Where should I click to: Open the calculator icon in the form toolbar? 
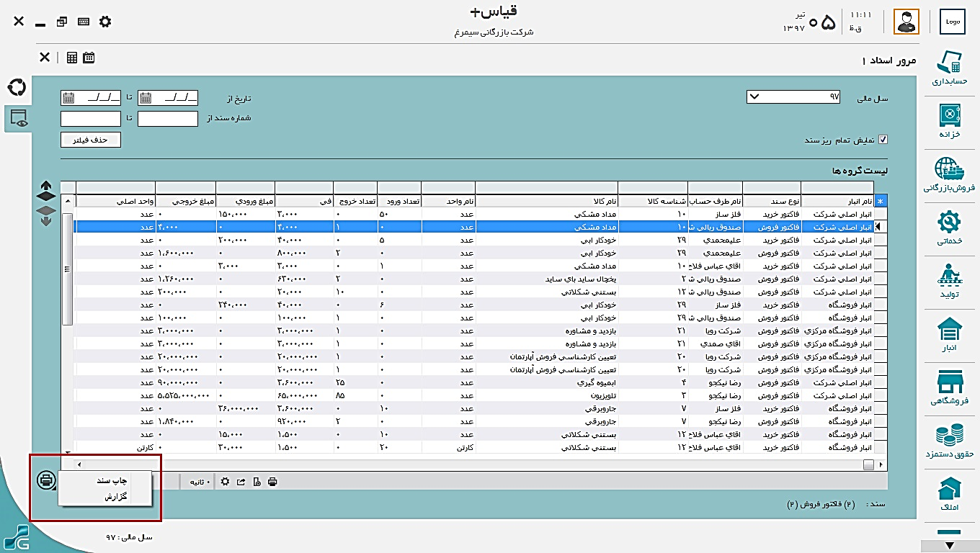(x=72, y=58)
